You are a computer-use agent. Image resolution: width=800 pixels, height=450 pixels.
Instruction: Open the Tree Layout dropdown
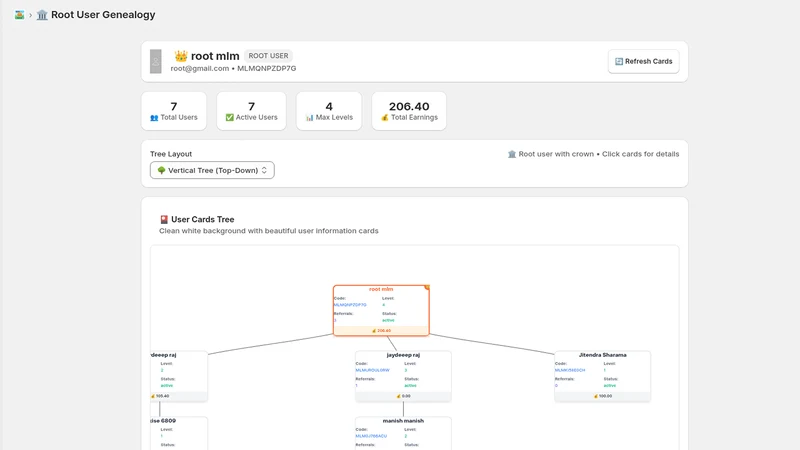tap(212, 170)
